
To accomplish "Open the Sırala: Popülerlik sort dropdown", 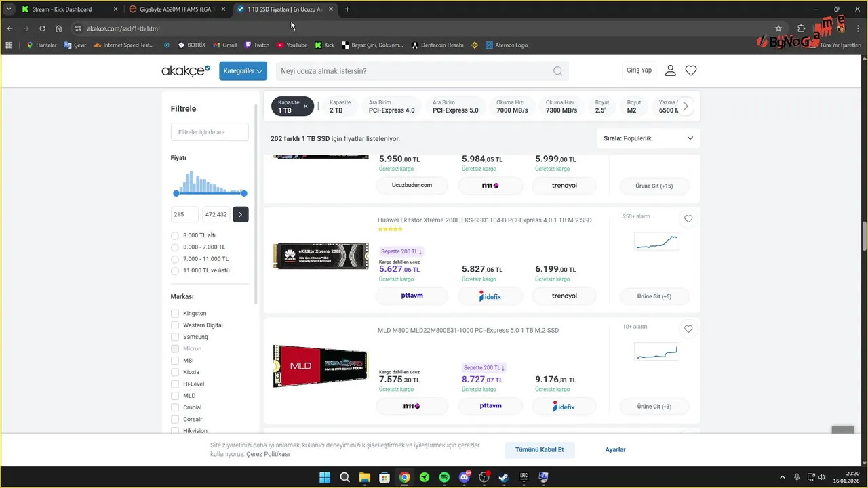I will (648, 138).
